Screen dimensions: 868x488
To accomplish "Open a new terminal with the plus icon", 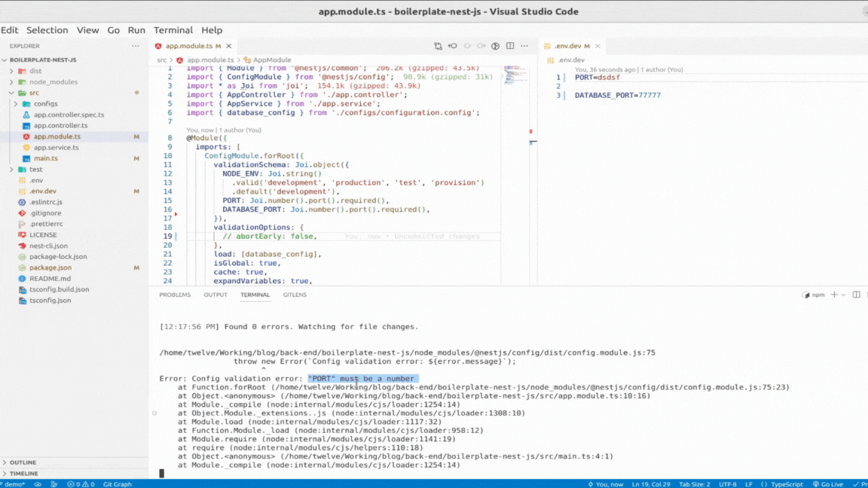I will coord(834,294).
